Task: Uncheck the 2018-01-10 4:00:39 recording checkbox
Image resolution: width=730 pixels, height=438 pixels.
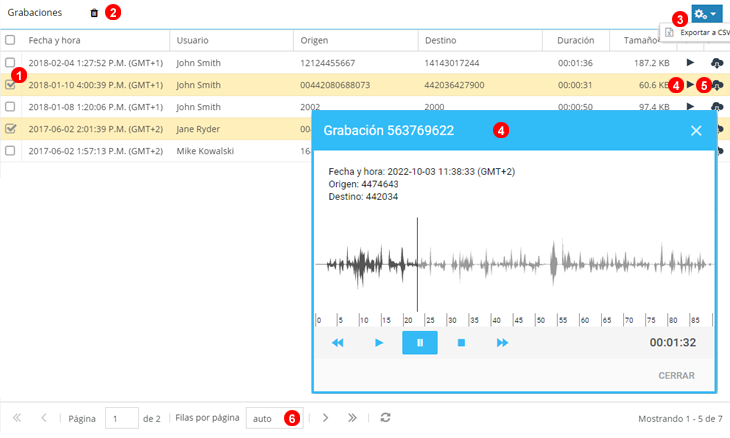Action: click(10, 85)
